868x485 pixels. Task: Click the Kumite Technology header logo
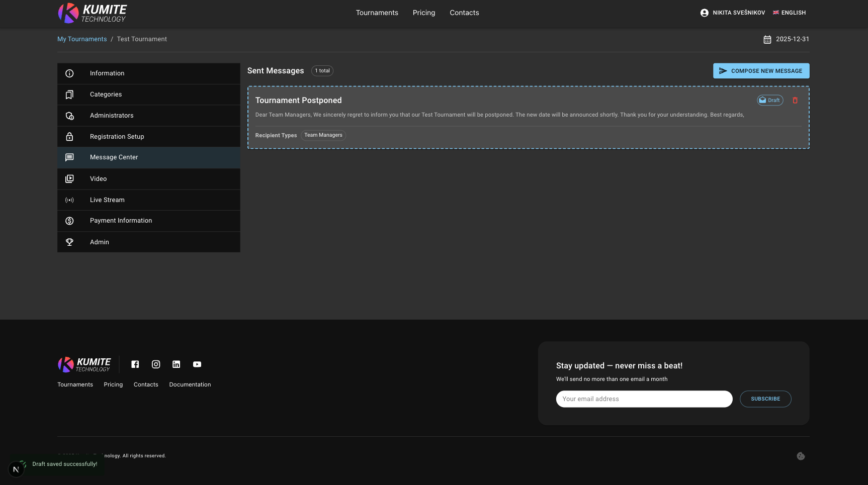(x=93, y=13)
